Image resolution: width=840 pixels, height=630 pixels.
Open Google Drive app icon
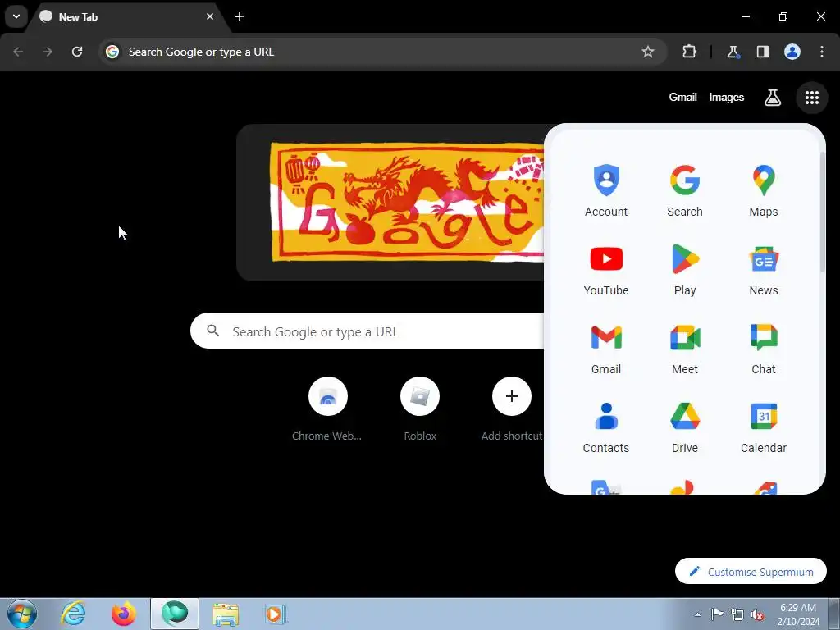coord(685,427)
